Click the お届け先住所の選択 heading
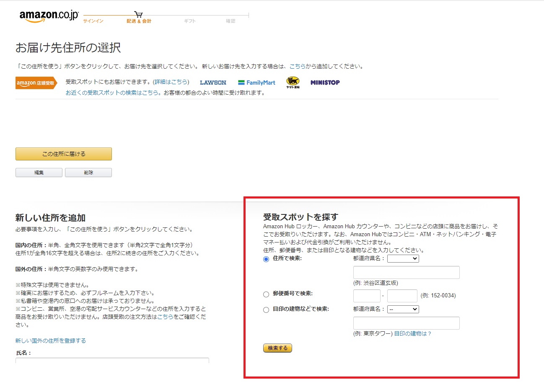This screenshot has height=392, width=544. pyautogui.click(x=68, y=48)
